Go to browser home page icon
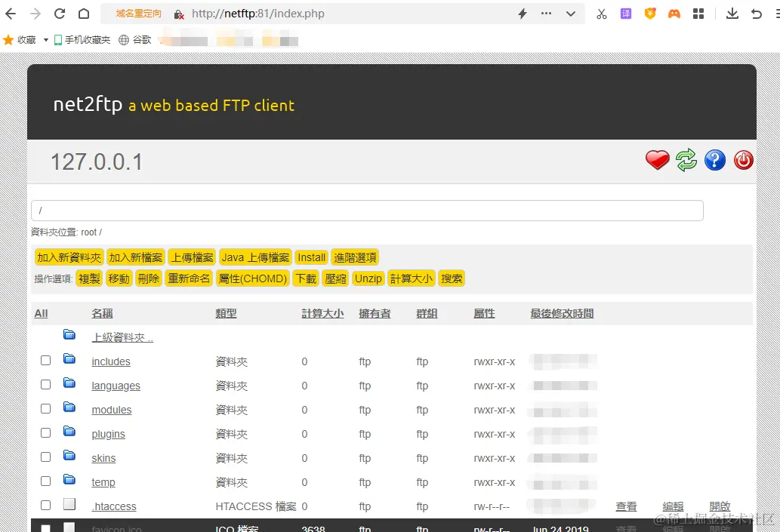This screenshot has height=532, width=780. click(x=84, y=14)
